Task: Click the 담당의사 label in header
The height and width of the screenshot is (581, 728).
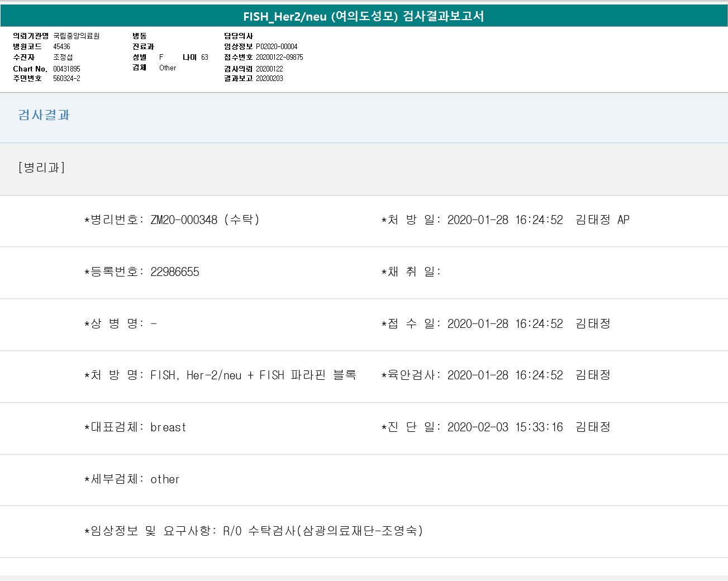Action: tap(239, 36)
